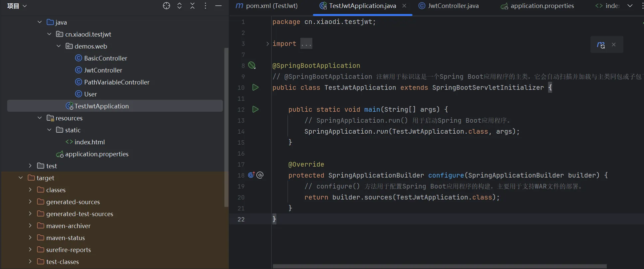Viewport: 644px width, 269px height.
Task: Click the collapse all icon in project panel
Action: 192,6
